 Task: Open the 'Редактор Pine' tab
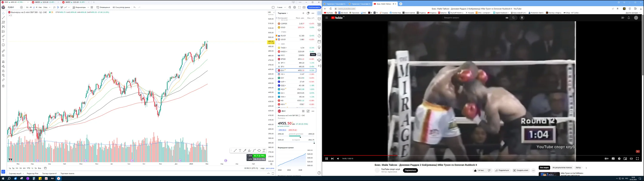pyautogui.click(x=32, y=173)
